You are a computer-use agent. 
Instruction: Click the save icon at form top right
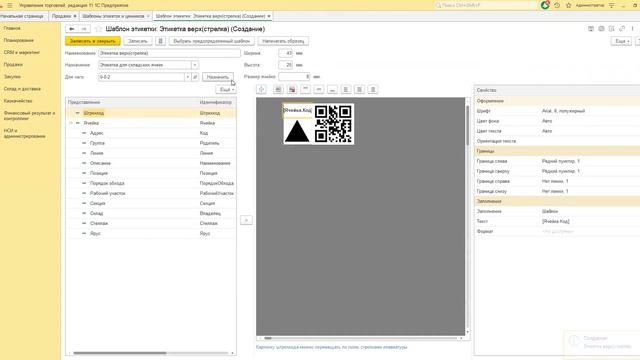point(591,29)
